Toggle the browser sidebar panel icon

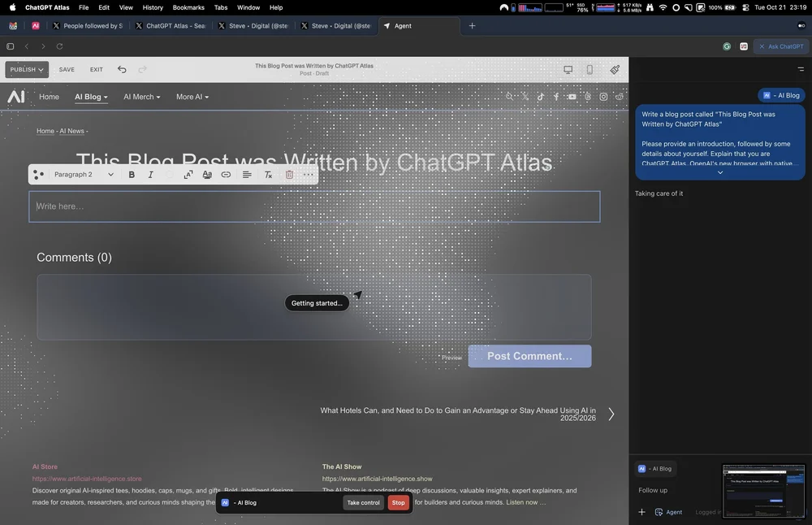(11, 46)
